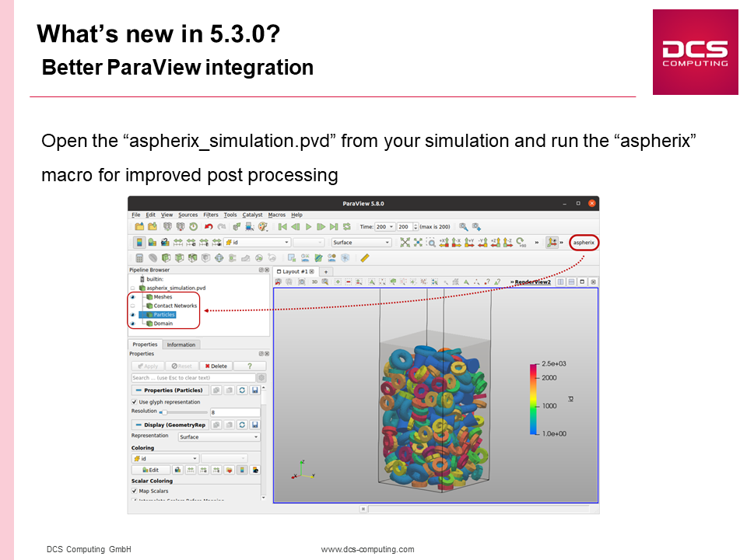The width and height of the screenshot is (747, 560).
Task: Expand the hidden camera toolbar items chevron
Action: coord(536,243)
